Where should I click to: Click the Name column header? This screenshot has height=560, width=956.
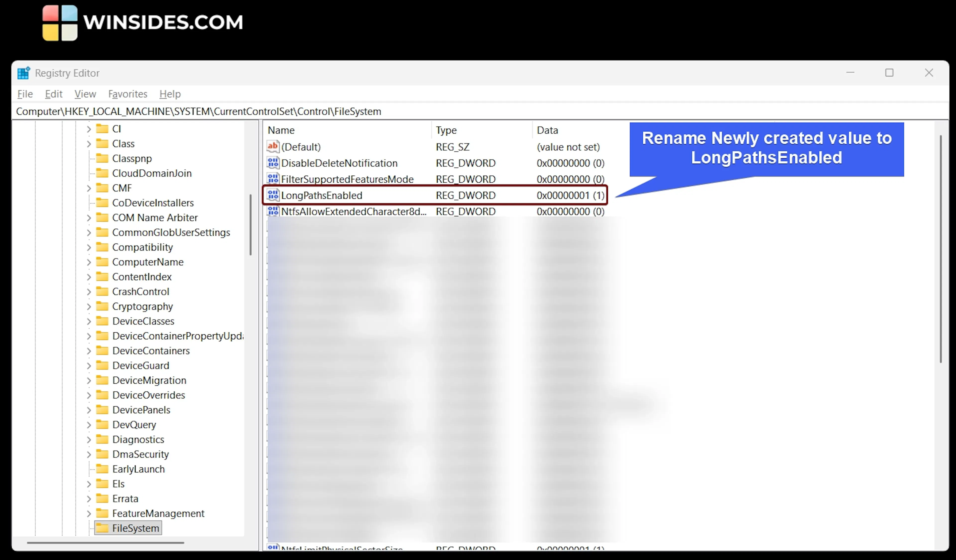pos(281,130)
